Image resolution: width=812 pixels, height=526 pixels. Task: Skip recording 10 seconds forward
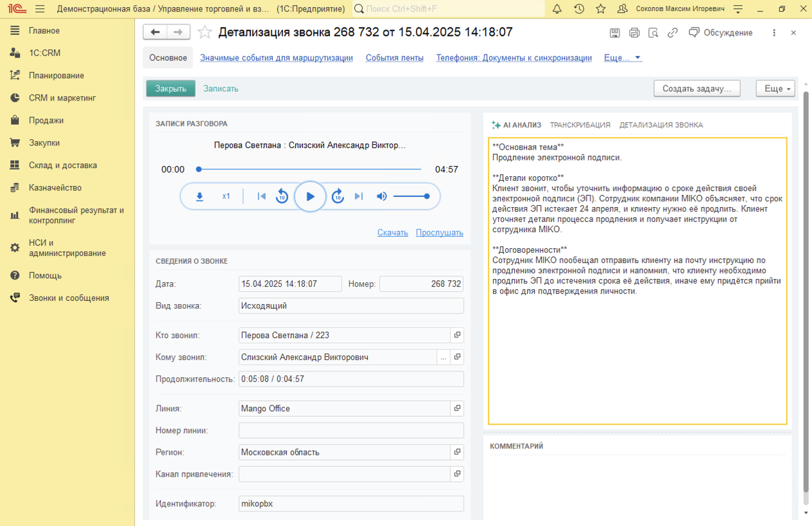338,196
